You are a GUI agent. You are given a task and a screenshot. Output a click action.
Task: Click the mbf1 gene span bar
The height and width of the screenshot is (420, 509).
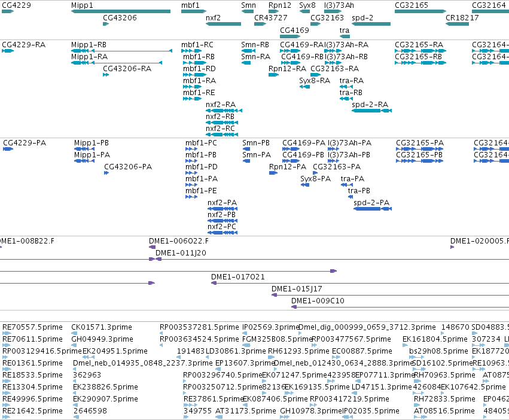(194, 11)
